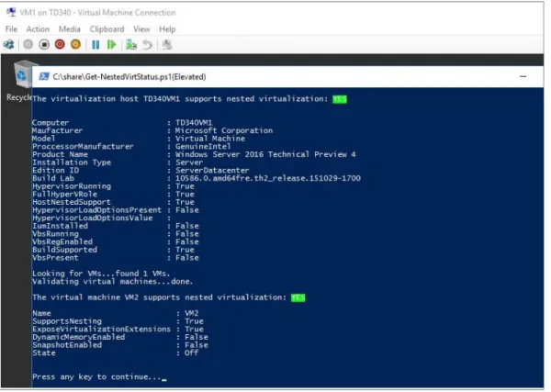This screenshot has height=392, width=551.
Task: Open the File menu
Action: pos(11,29)
